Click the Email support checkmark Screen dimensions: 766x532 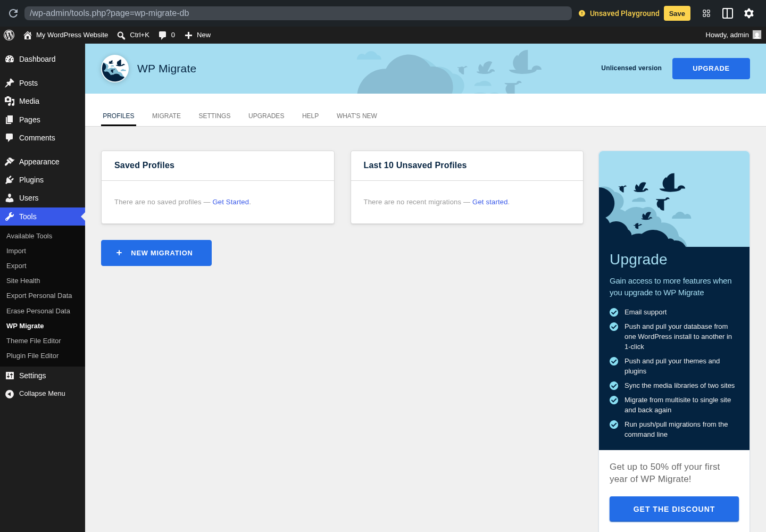[x=614, y=312]
